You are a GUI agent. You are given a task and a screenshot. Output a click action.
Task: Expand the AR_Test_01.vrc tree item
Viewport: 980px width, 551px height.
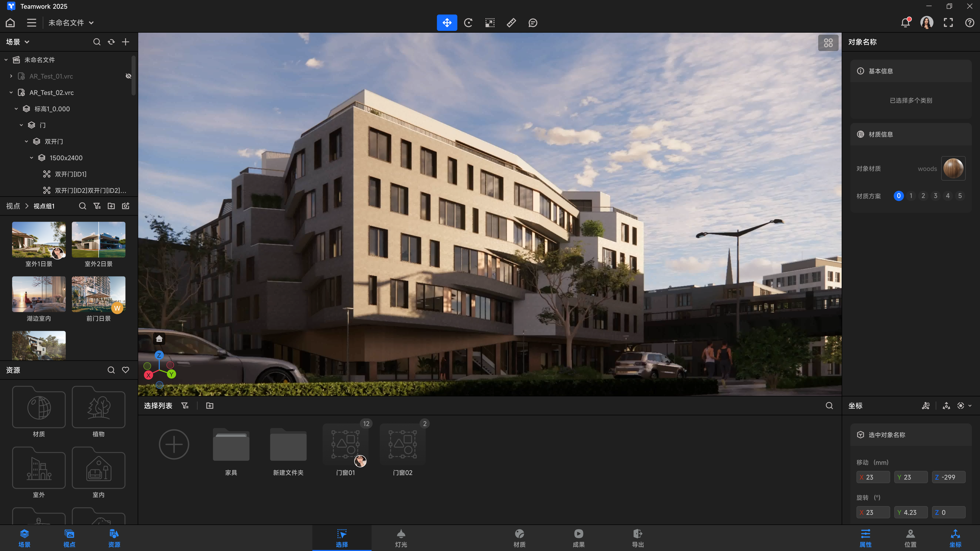[x=11, y=76]
